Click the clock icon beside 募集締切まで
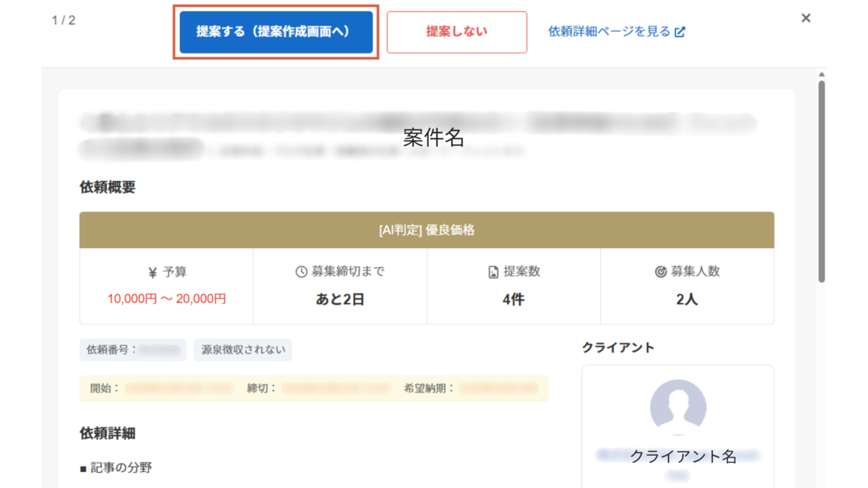 click(301, 272)
